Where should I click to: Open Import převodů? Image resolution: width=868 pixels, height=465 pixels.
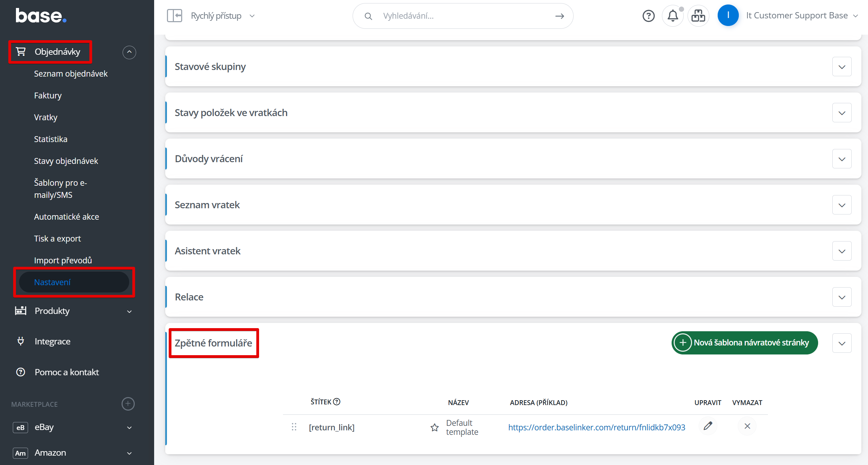pos(63,261)
